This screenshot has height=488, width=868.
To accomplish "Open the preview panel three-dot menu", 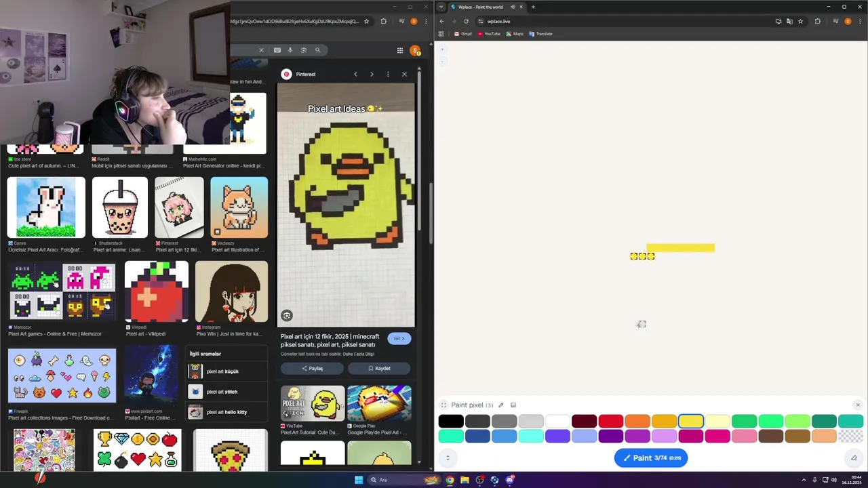I will [x=388, y=74].
